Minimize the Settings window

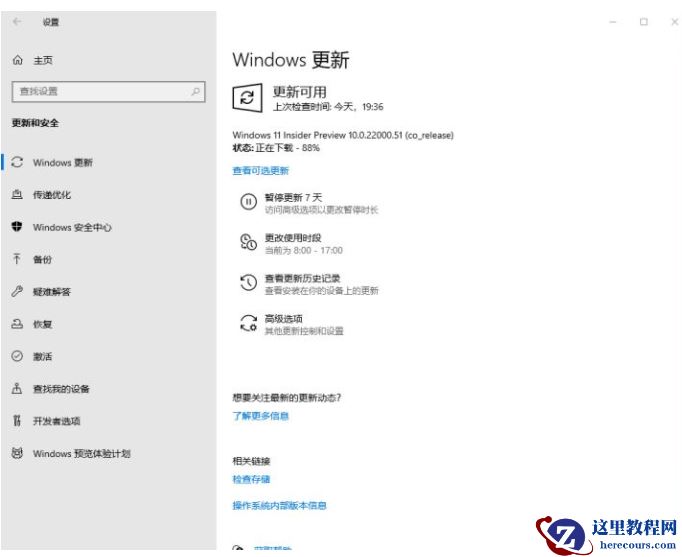pyautogui.click(x=613, y=22)
